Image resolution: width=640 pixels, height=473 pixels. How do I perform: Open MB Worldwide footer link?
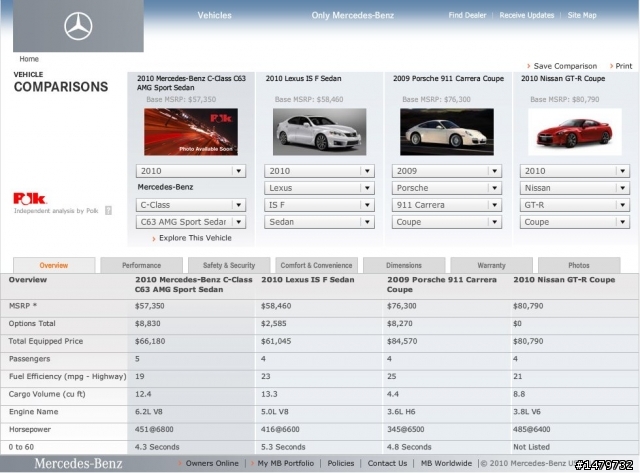point(446,464)
